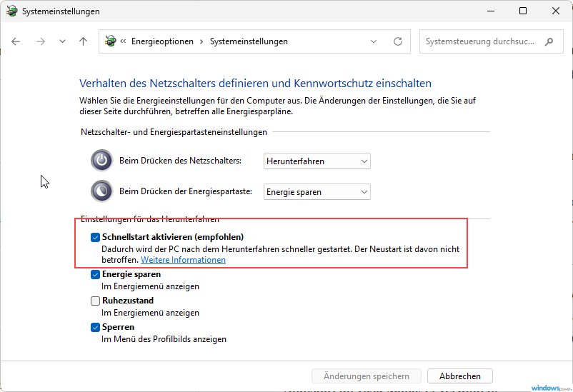The height and width of the screenshot is (392, 573).
Task: Click the Systemeinstellungen title bar icon
Action: tap(11, 11)
